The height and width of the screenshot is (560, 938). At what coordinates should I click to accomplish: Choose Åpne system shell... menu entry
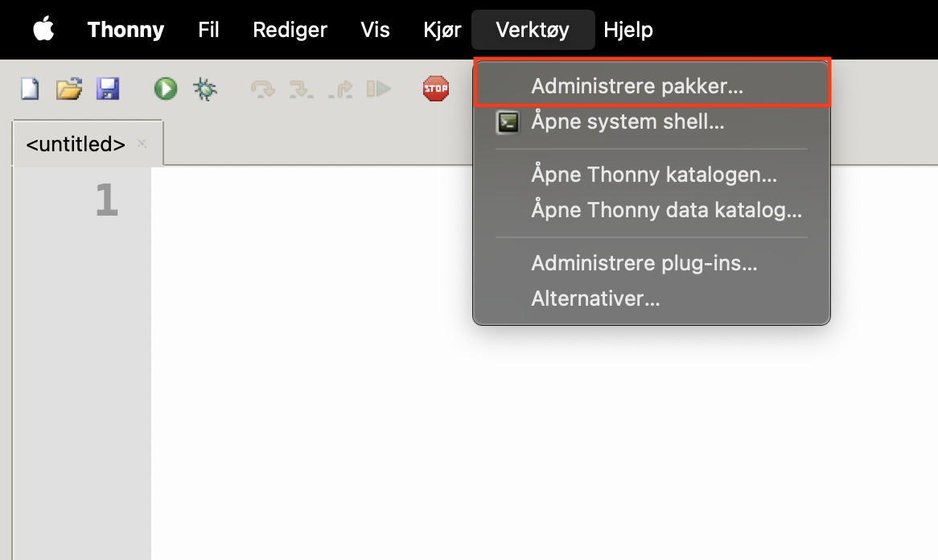click(627, 122)
